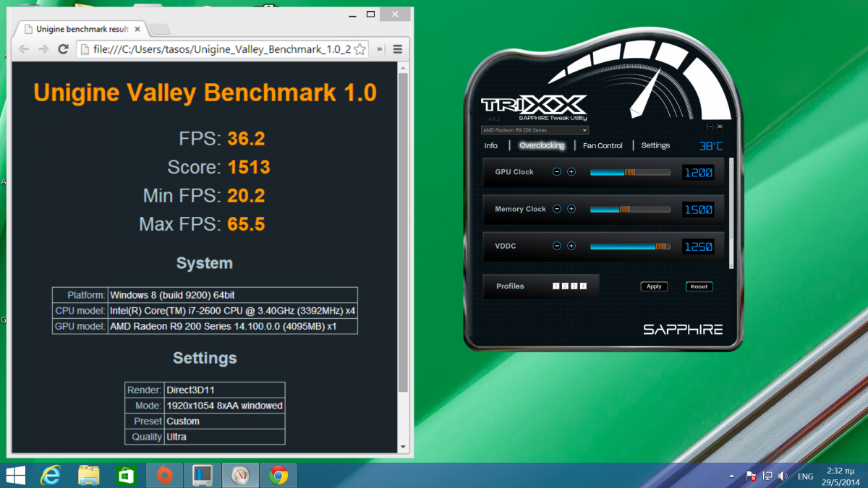
Task: Click the 1920x1054 8xAA windowed cell
Action: tap(224, 406)
